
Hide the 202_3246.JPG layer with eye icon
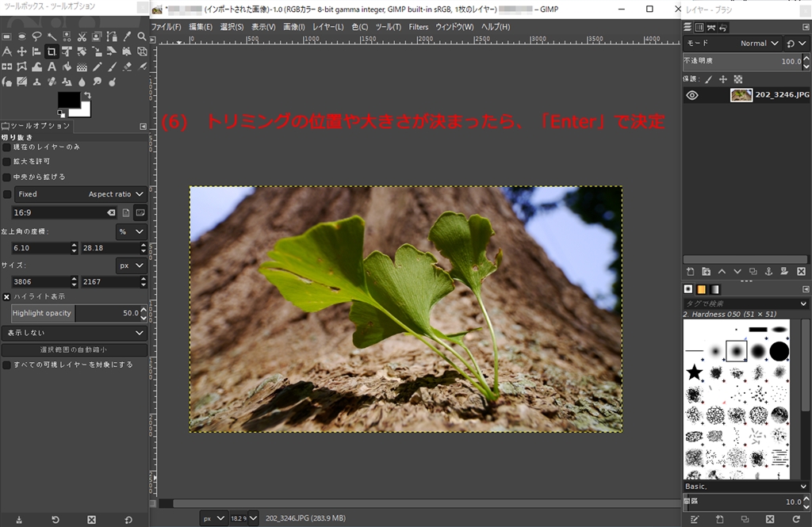click(x=692, y=95)
